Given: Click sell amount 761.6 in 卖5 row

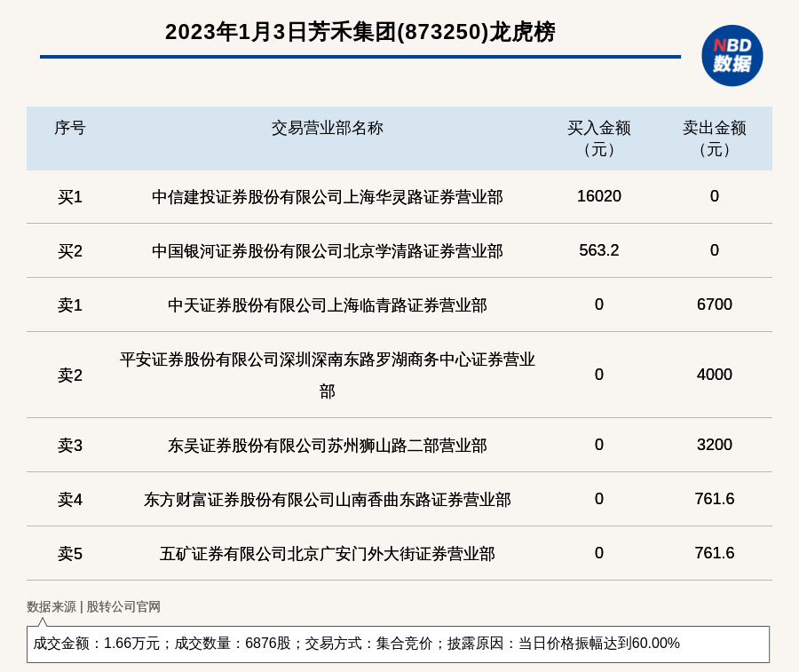Looking at the screenshot, I should pos(715,553).
